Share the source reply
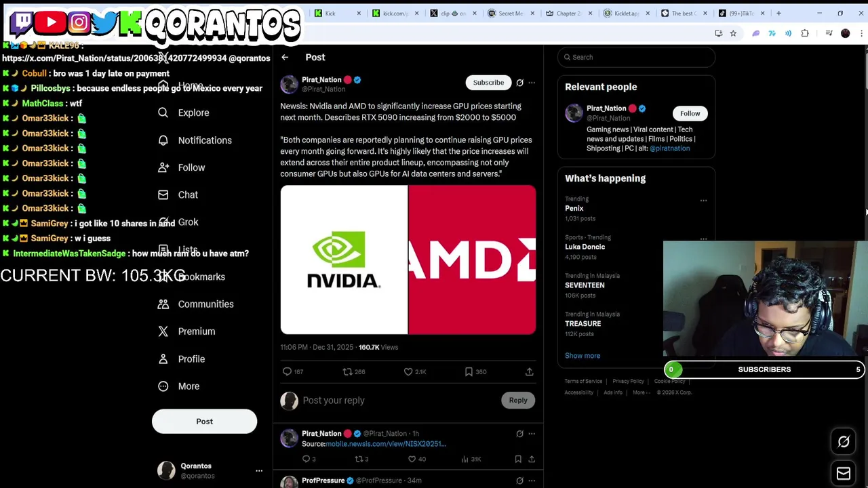 [531, 459]
